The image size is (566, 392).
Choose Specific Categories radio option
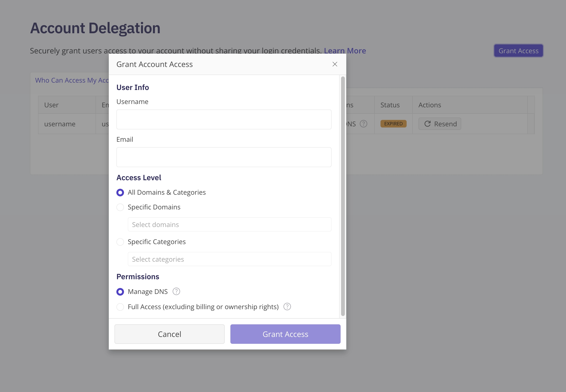(120, 242)
